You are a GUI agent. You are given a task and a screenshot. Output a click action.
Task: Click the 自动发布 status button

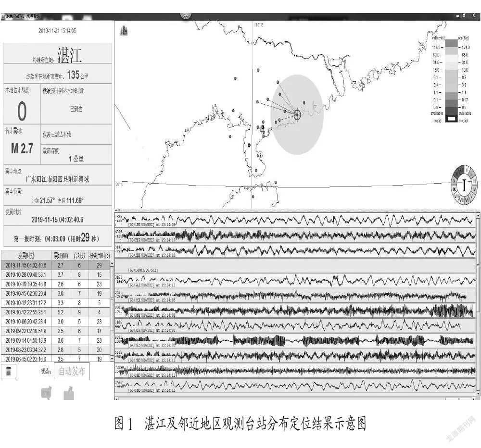click(x=72, y=372)
